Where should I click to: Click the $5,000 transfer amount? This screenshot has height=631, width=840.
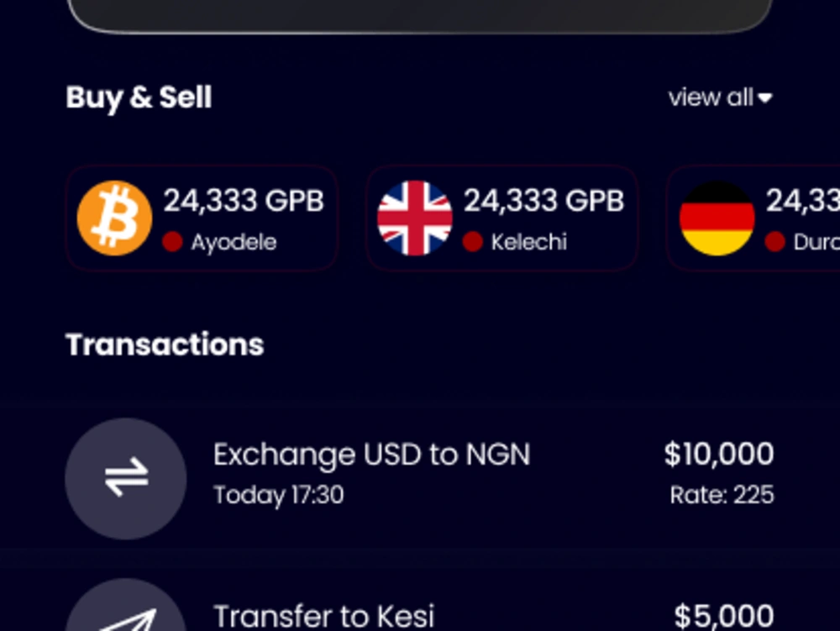(x=724, y=616)
